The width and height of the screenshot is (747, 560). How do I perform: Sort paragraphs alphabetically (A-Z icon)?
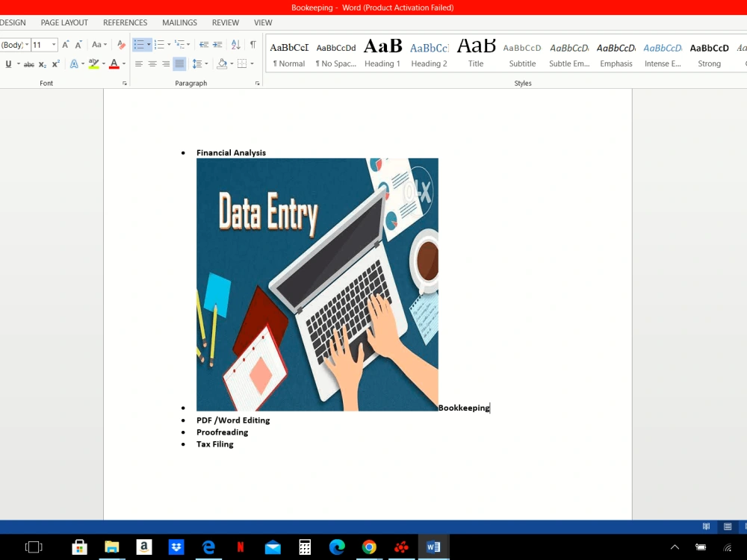tap(236, 45)
